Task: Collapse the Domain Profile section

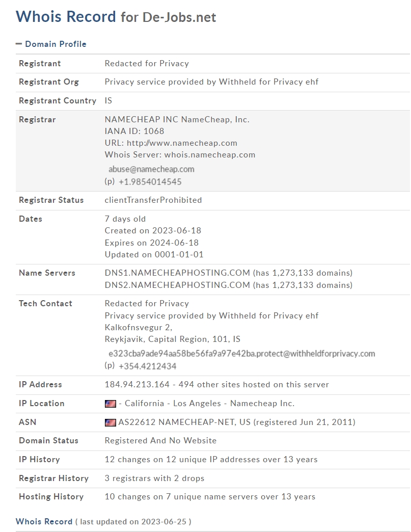Action: point(19,44)
